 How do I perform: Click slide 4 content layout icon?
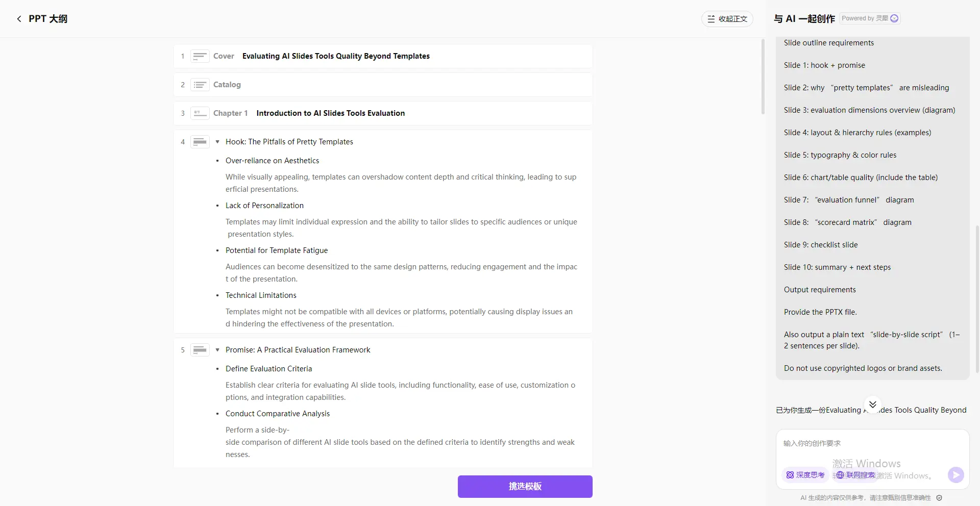(200, 142)
